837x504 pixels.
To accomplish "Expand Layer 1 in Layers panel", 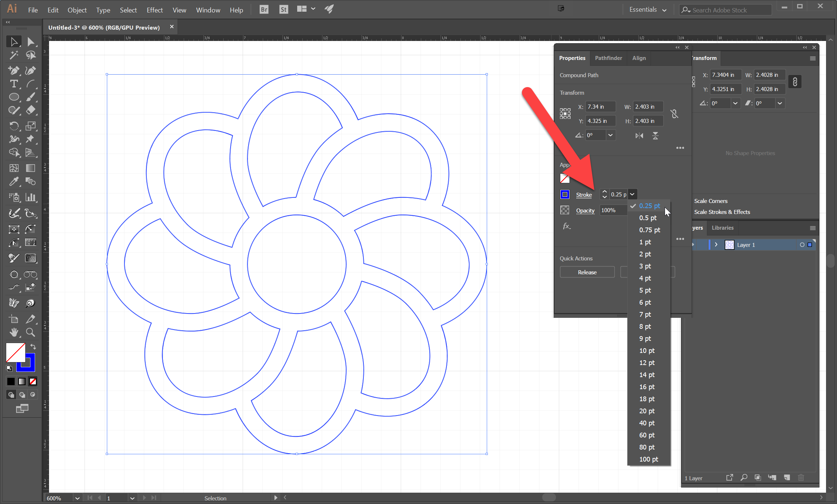I will coord(715,245).
